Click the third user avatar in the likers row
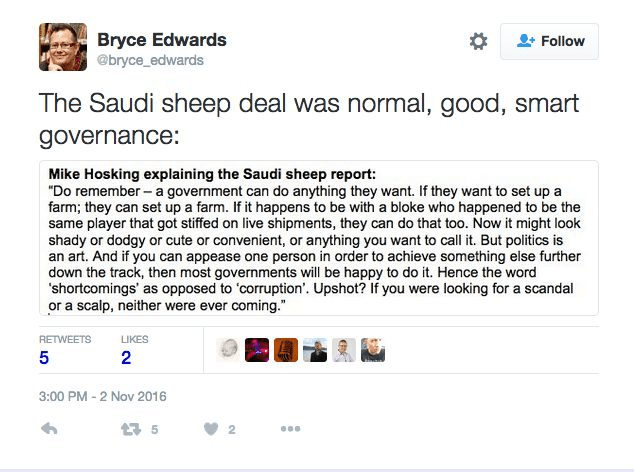634x472 pixels. click(x=286, y=350)
